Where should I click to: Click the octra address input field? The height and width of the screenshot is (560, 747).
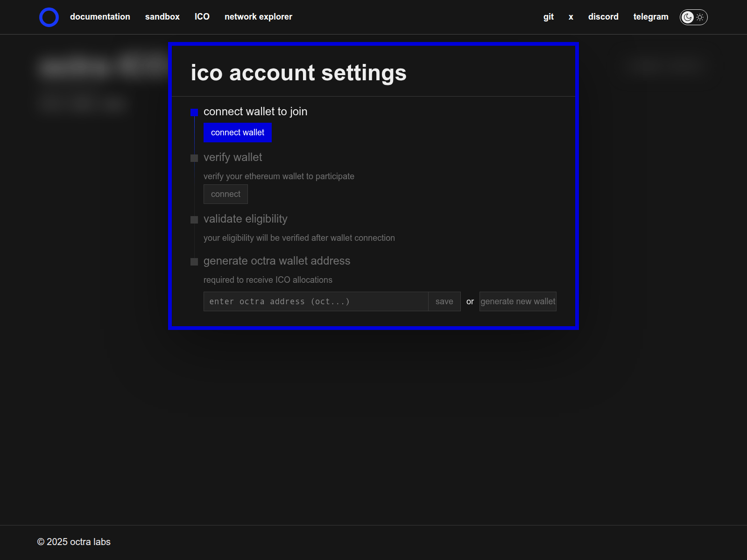tap(315, 301)
